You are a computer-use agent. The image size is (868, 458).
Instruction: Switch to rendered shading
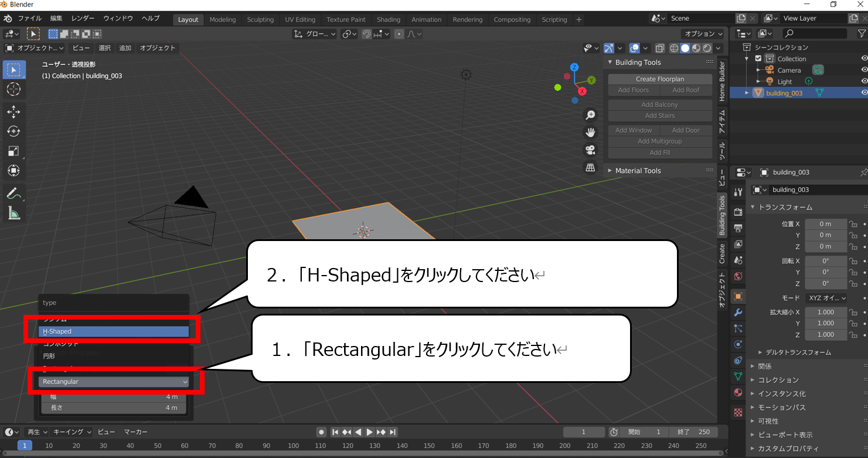click(707, 48)
